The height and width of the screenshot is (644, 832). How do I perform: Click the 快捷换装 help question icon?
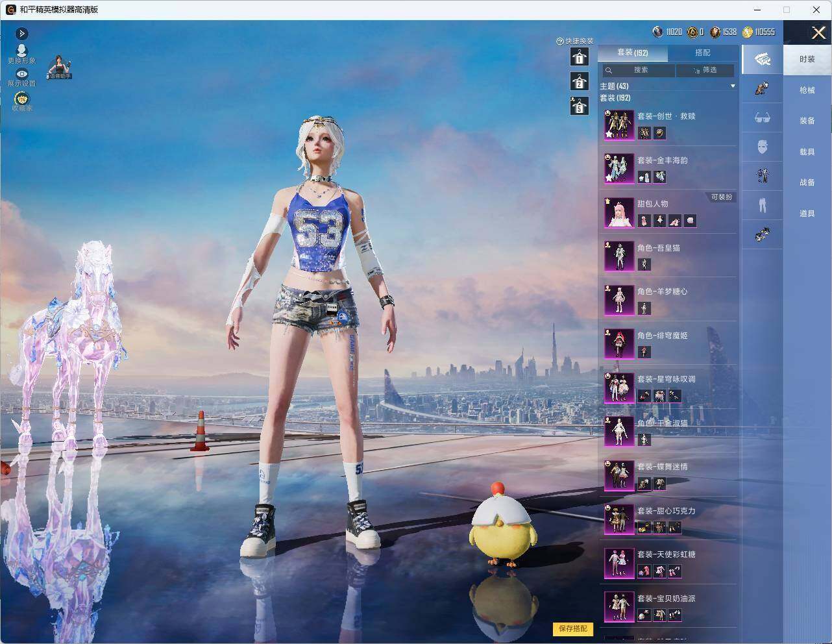click(560, 41)
